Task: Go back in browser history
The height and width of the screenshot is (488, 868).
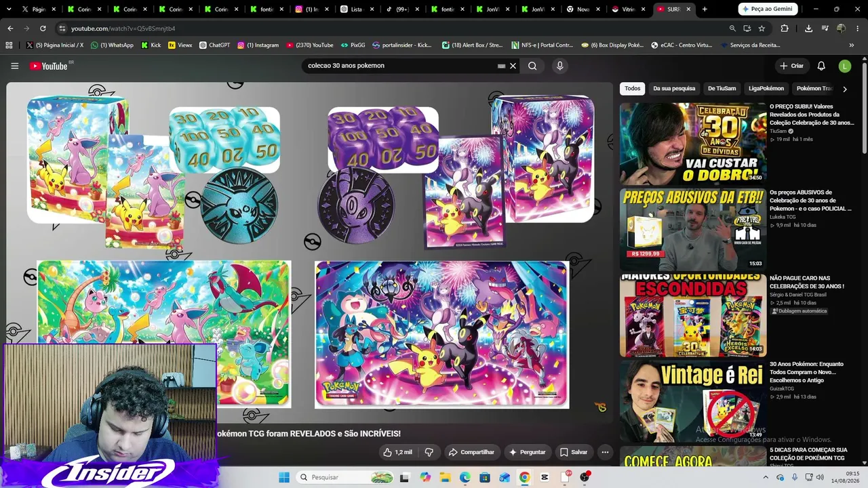Action: tap(10, 28)
